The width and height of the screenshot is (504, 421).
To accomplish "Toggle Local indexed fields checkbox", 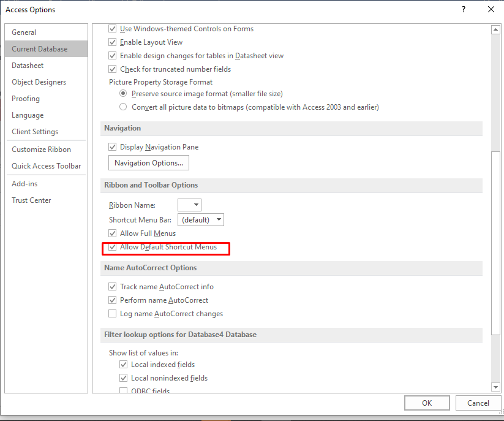I will [x=124, y=365].
